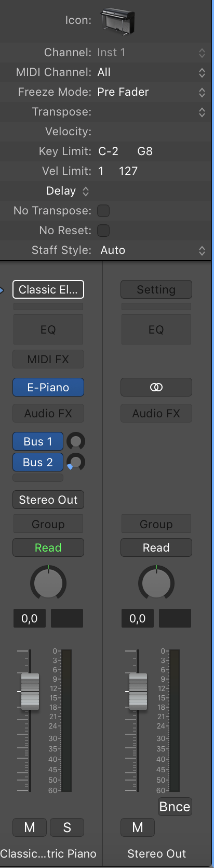Click the stereo link icon on Stereo Out
This screenshot has width=214, height=868.
coord(156,387)
